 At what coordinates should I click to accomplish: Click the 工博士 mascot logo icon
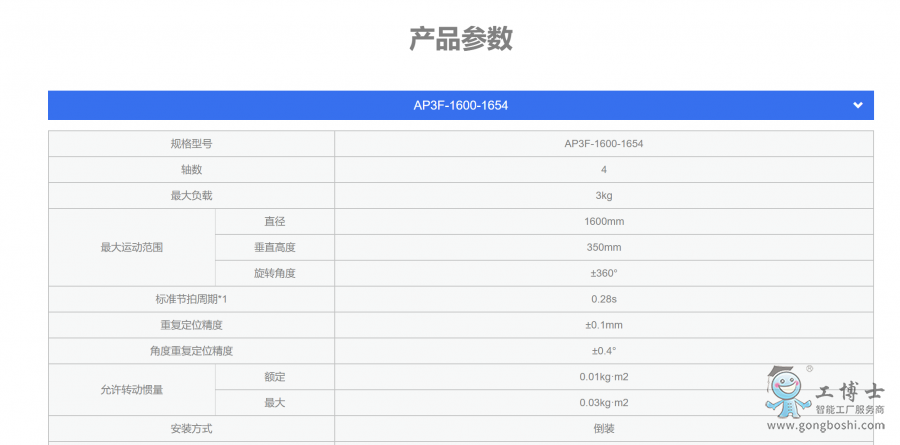pyautogui.click(x=788, y=390)
